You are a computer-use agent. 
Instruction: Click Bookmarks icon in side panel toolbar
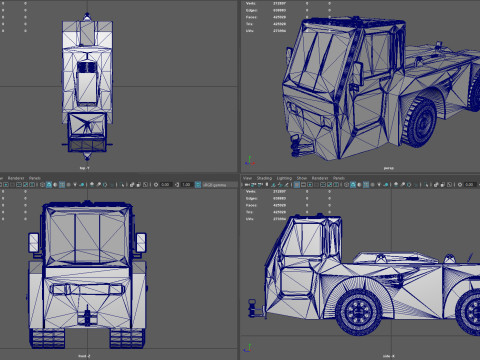[x=267, y=185]
